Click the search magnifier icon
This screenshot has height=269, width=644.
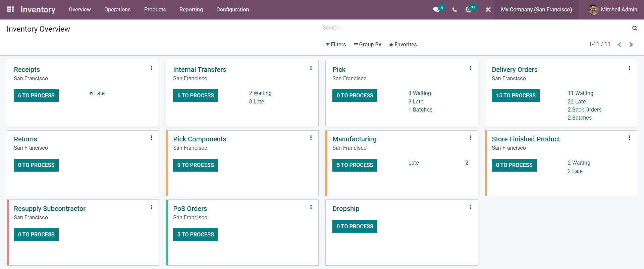pyautogui.click(x=635, y=28)
